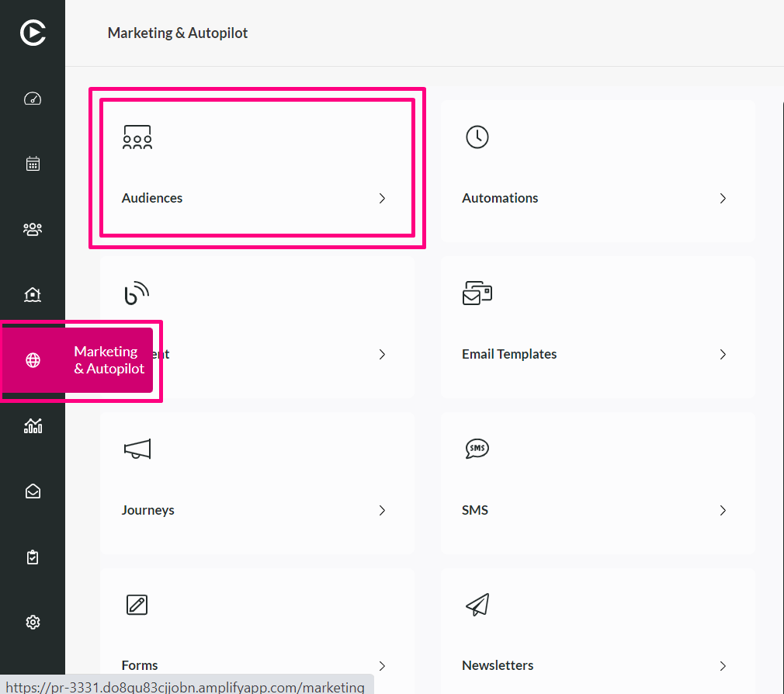This screenshot has height=694, width=784.
Task: Expand the Journeys chevron arrow
Action: point(382,511)
